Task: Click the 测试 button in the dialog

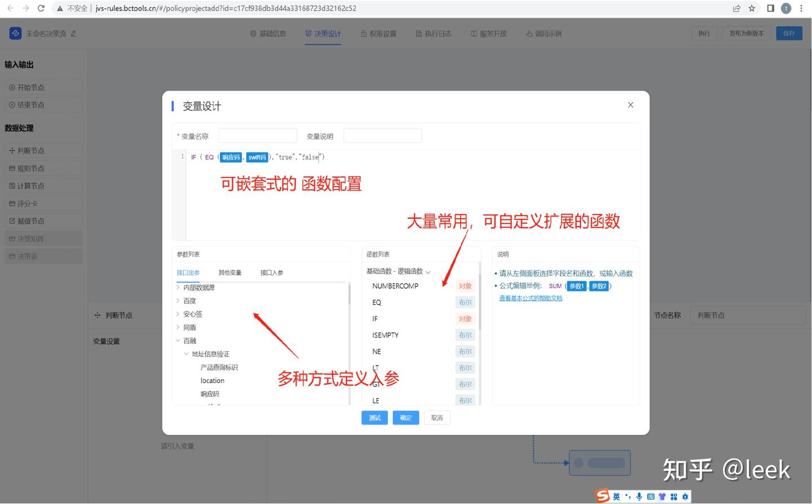Action: [374, 418]
